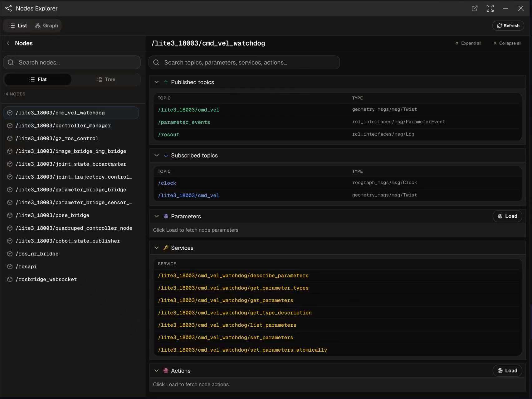Screen dimensions: 532x399
Task: Select parameter_bridge_sensor node
Action: pos(71,202)
